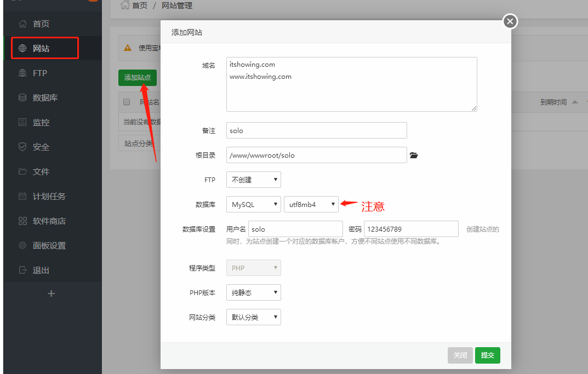Viewport: 588px width, 374px height.
Task: Click the 监控 monitor icon
Action: point(22,122)
